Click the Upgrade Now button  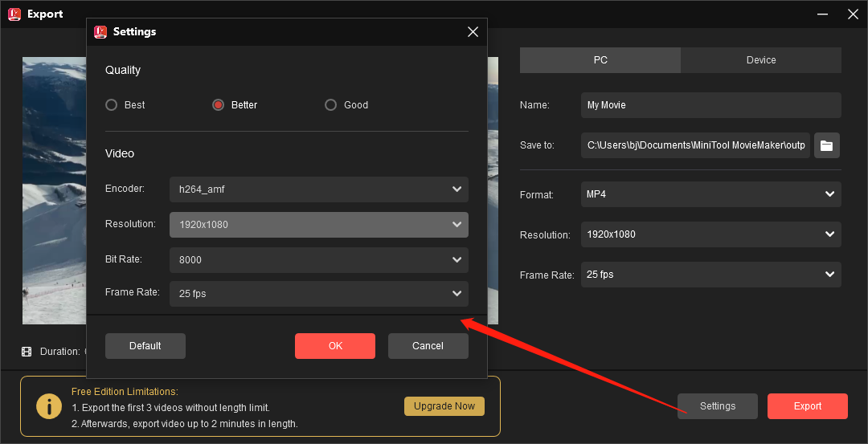click(444, 405)
